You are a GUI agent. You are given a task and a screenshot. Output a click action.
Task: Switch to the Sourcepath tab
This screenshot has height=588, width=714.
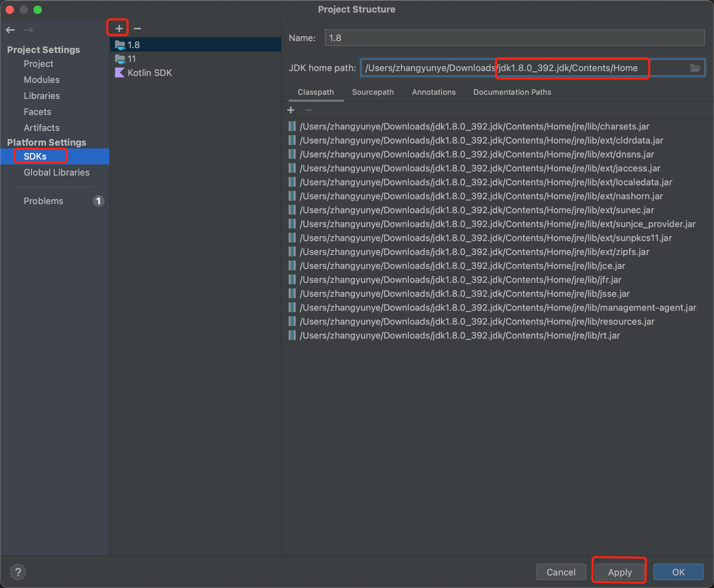tap(373, 92)
